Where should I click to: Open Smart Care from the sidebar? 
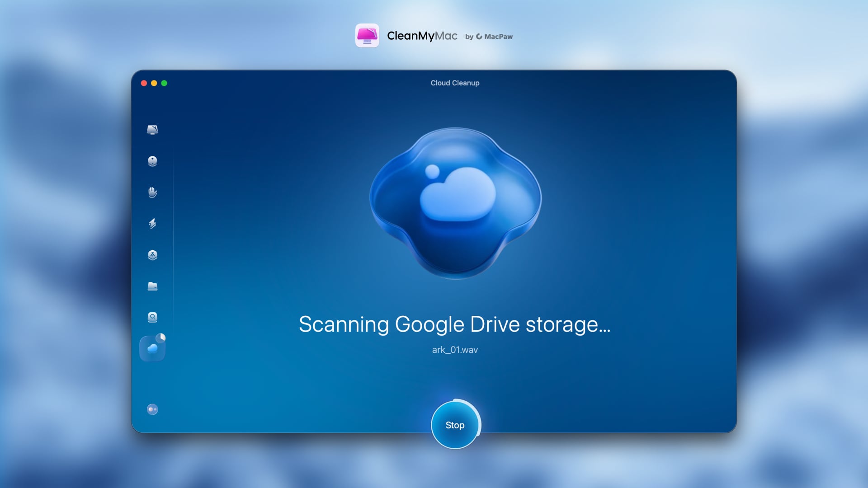pos(153,129)
